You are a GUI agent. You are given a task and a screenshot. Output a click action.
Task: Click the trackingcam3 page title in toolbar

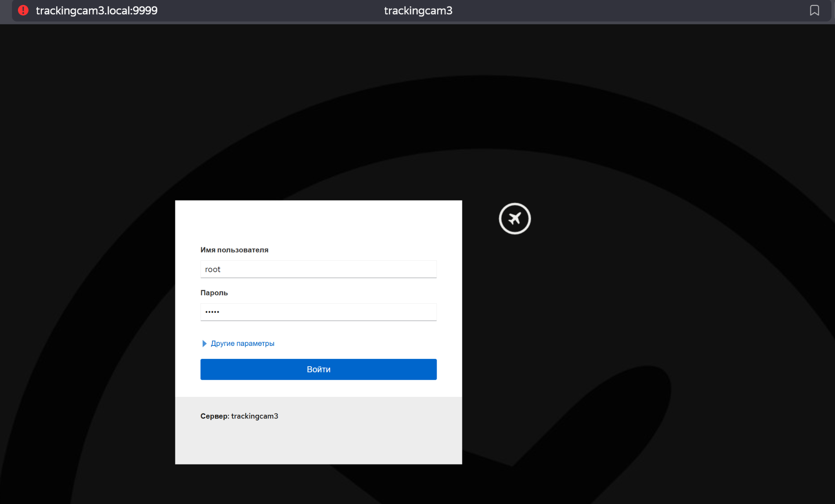click(x=418, y=11)
